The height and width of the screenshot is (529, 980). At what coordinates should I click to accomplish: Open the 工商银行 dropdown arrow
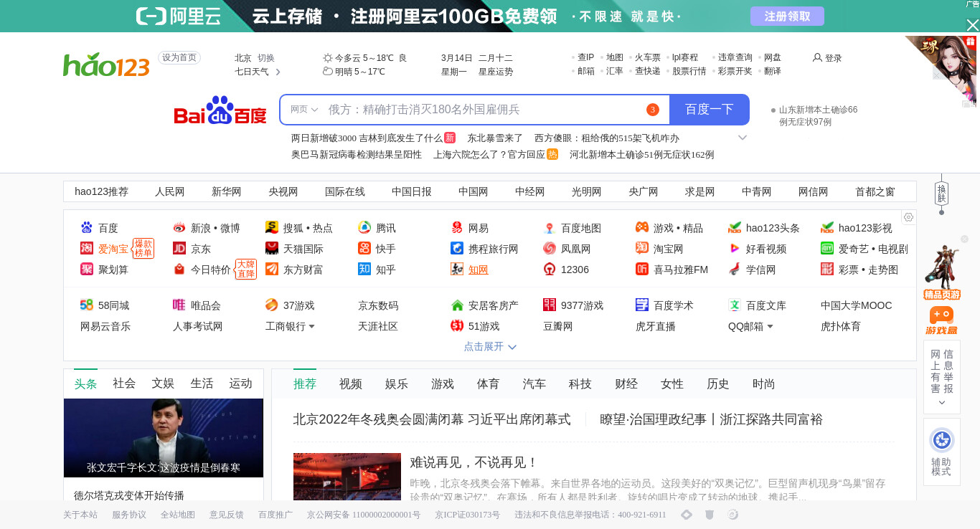(311, 327)
